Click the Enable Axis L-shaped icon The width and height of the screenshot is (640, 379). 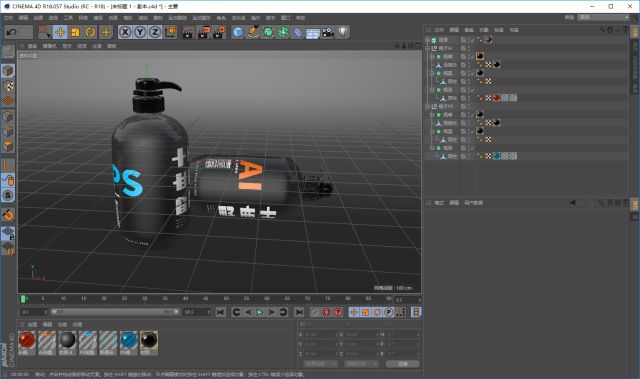(8, 165)
